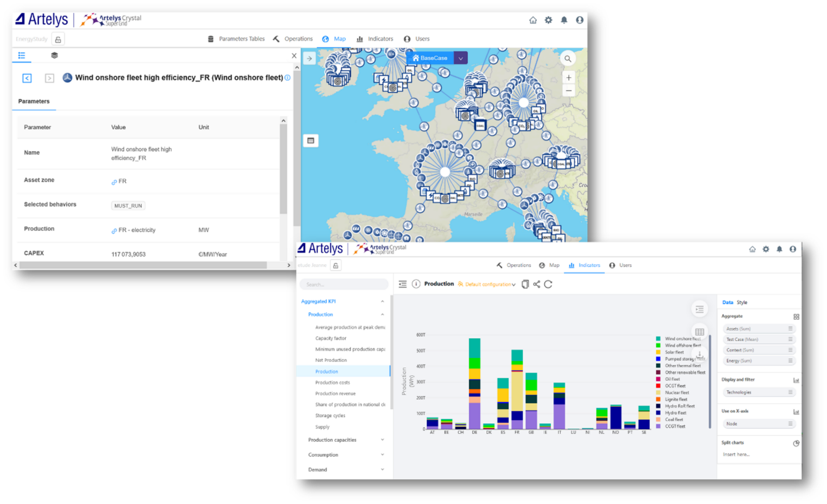Viewport: 827px width, 504px height.
Task: Open home icon in the Indicators window
Action: pos(752,249)
